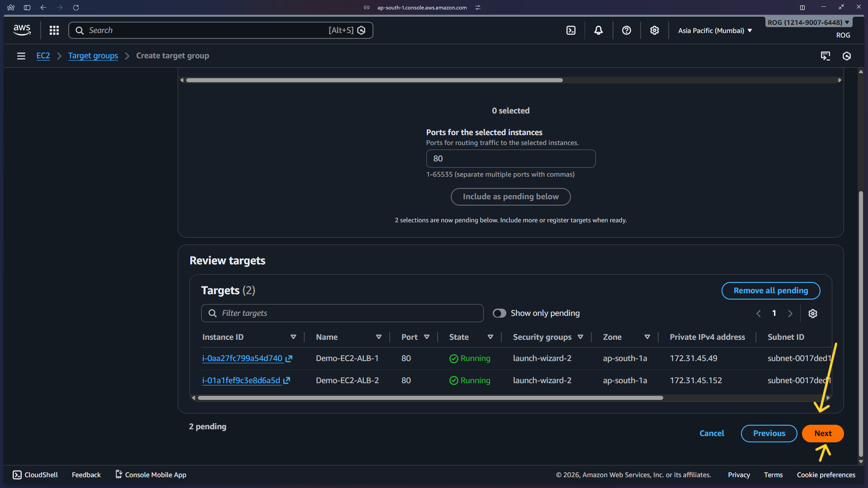The image size is (868, 488).
Task: Enable the Show only pending toggle
Action: point(500,314)
